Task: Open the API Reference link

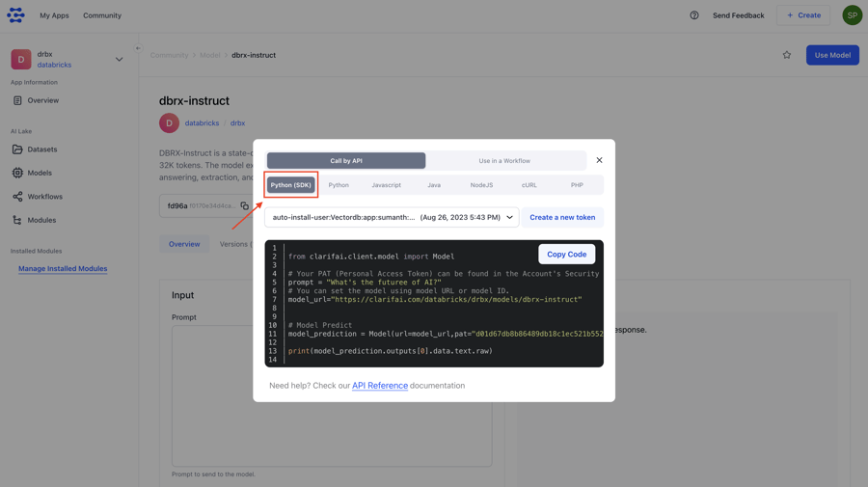Action: 379,386
